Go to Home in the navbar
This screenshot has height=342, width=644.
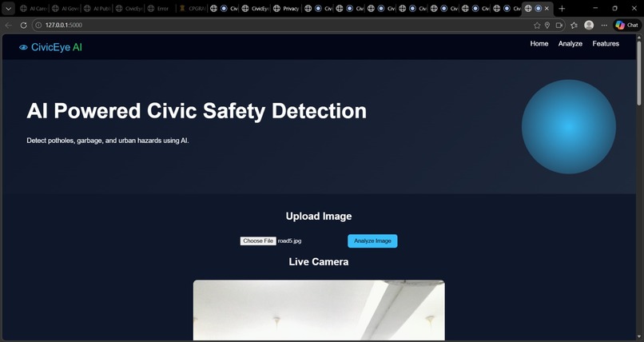pos(539,43)
